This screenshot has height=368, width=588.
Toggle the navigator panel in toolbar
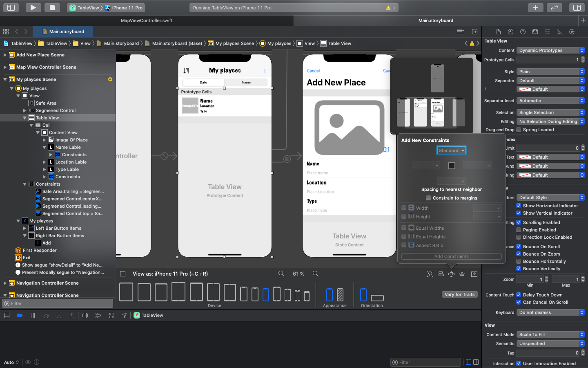click(x=11, y=7)
